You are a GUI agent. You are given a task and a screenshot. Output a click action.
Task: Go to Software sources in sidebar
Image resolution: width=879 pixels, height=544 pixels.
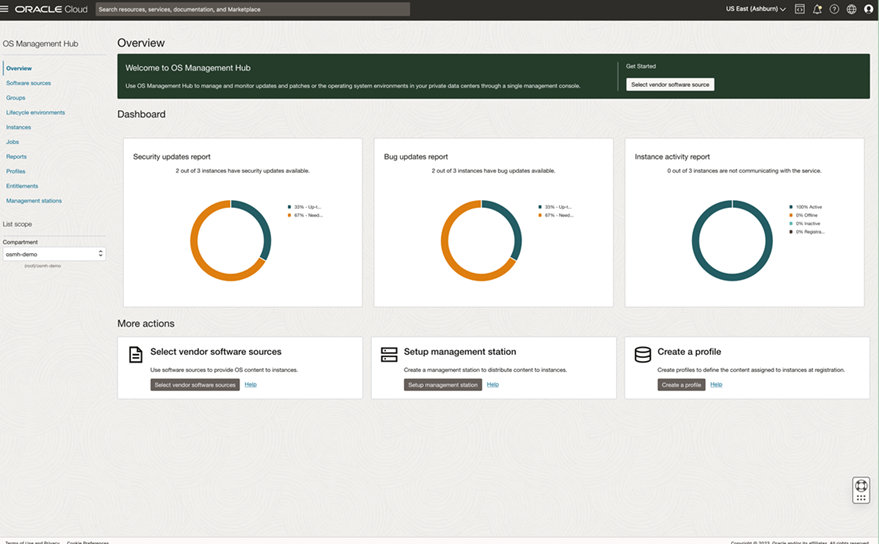point(29,83)
